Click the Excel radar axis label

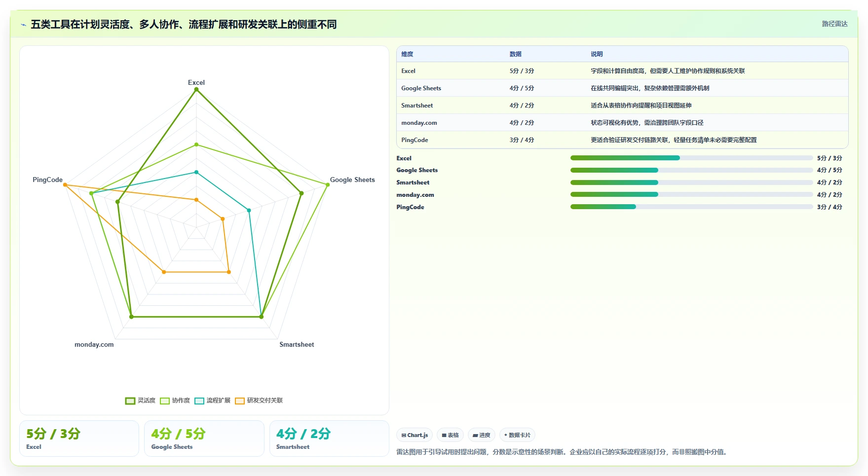click(x=196, y=82)
